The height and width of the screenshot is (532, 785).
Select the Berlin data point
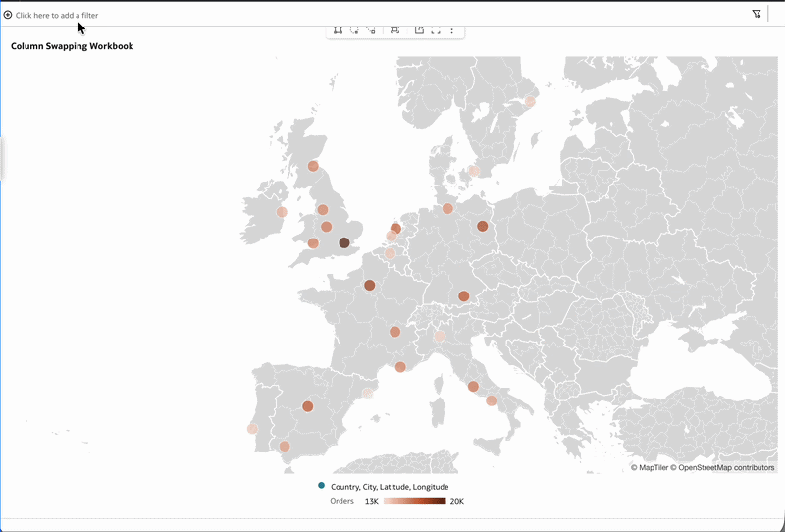point(482,226)
